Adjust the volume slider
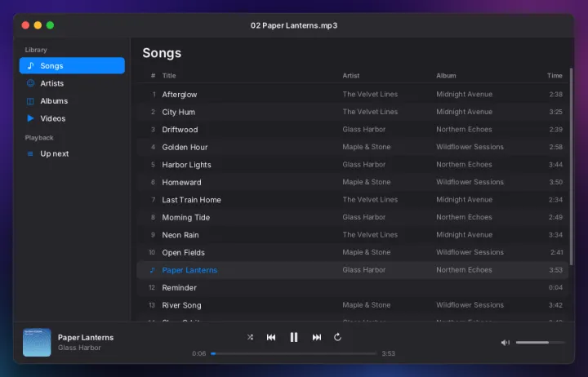The image size is (588, 377). click(541, 343)
